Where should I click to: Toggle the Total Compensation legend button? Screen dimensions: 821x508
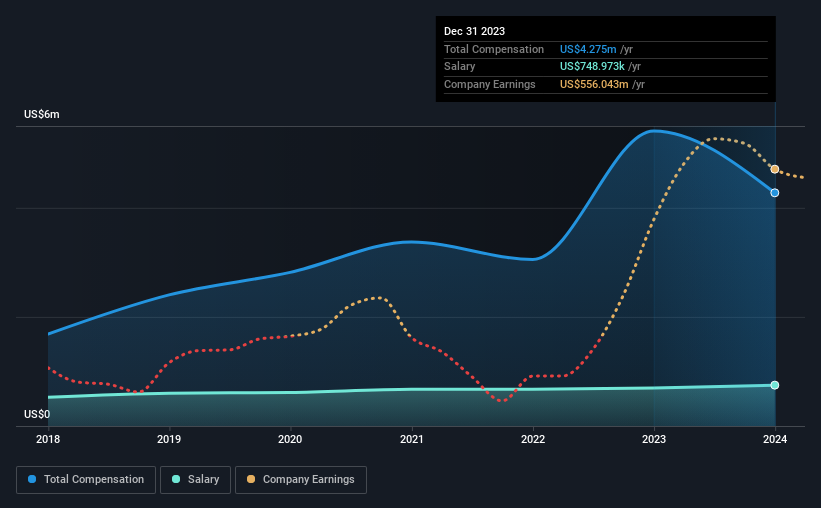click(86, 480)
